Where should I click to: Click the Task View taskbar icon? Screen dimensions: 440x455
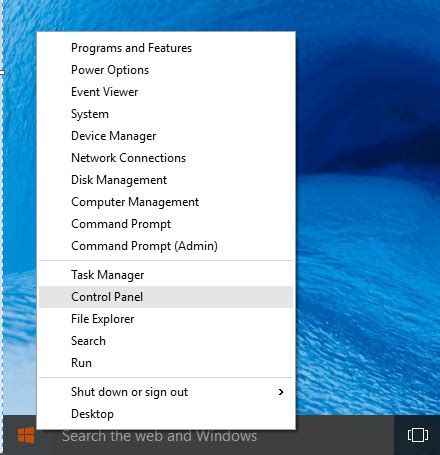418,435
